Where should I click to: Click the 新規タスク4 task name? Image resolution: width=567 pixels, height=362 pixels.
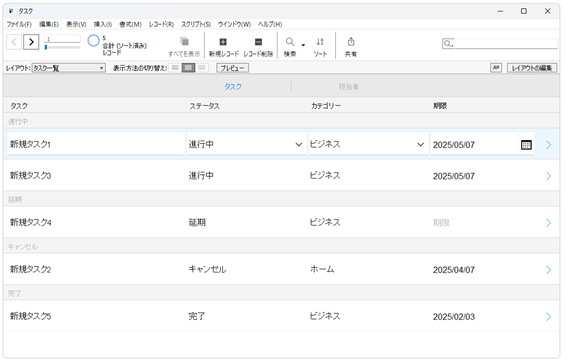pyautogui.click(x=30, y=222)
